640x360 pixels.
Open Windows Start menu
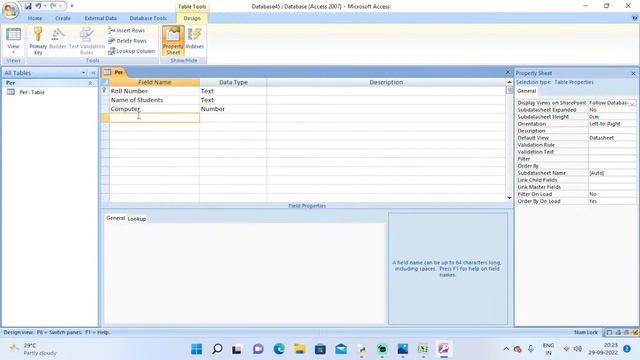tap(197, 349)
